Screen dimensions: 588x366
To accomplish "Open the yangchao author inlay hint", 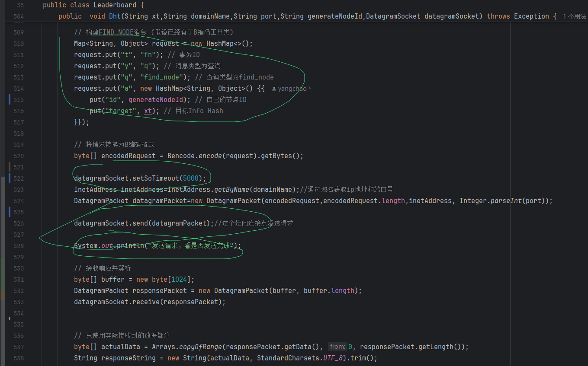I will pos(291,89).
